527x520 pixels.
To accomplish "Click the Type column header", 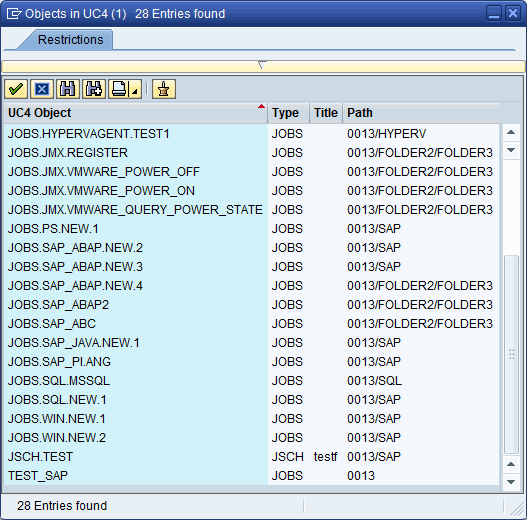I will click(x=288, y=113).
